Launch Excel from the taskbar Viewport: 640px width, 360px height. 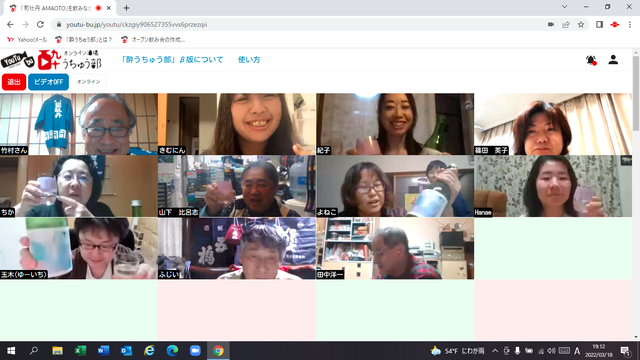[80, 351]
